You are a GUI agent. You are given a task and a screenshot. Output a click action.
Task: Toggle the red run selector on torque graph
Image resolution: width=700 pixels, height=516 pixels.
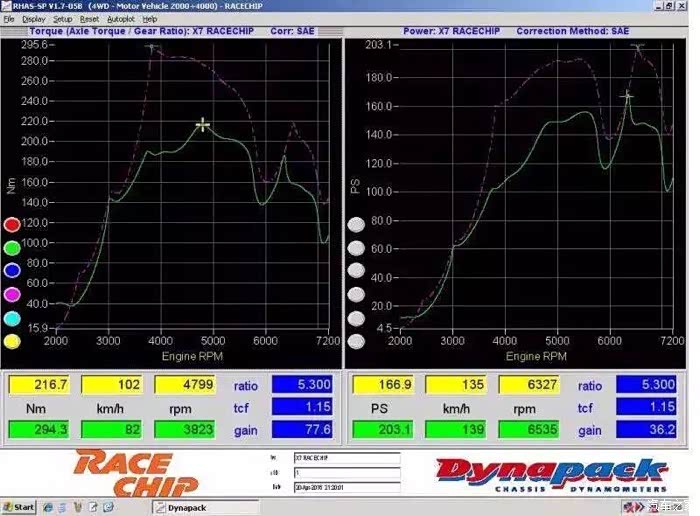[x=12, y=225]
